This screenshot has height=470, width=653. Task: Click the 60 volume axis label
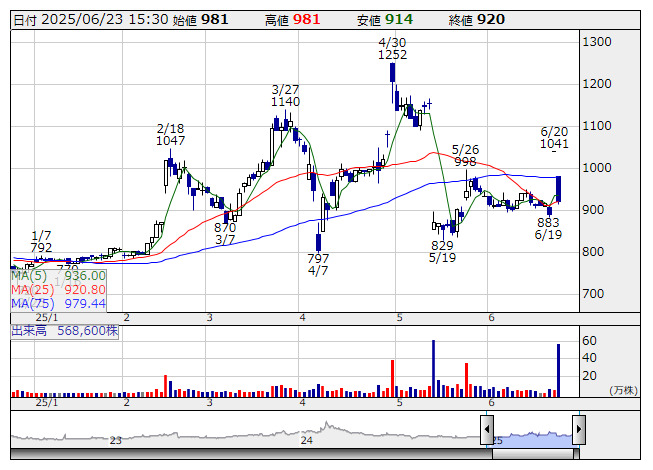pyautogui.click(x=589, y=341)
